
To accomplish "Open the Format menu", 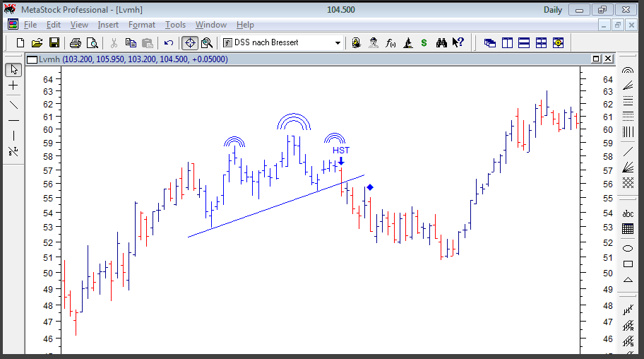I will tap(142, 25).
